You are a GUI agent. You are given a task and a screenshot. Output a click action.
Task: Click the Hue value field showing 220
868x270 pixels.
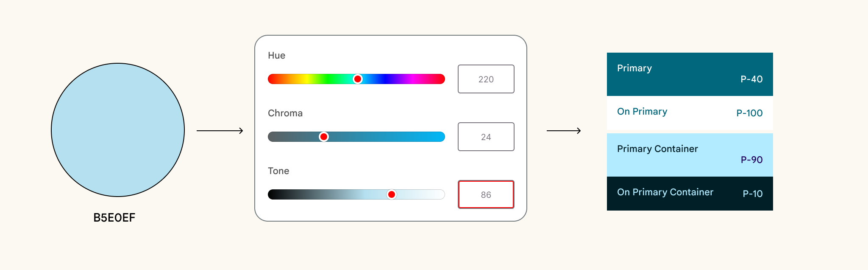[x=486, y=79]
